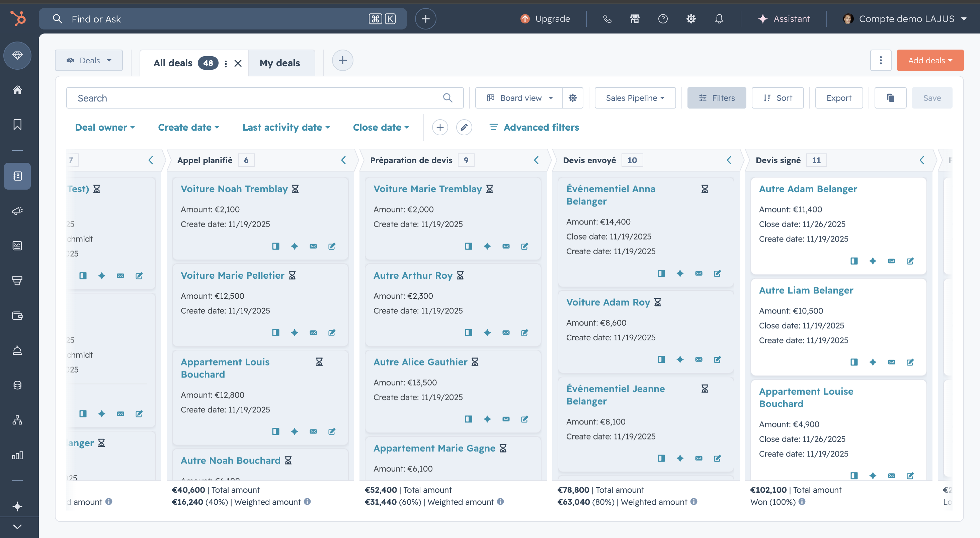Open the Sales Pipeline dropdown
The image size is (980, 538).
click(x=635, y=98)
